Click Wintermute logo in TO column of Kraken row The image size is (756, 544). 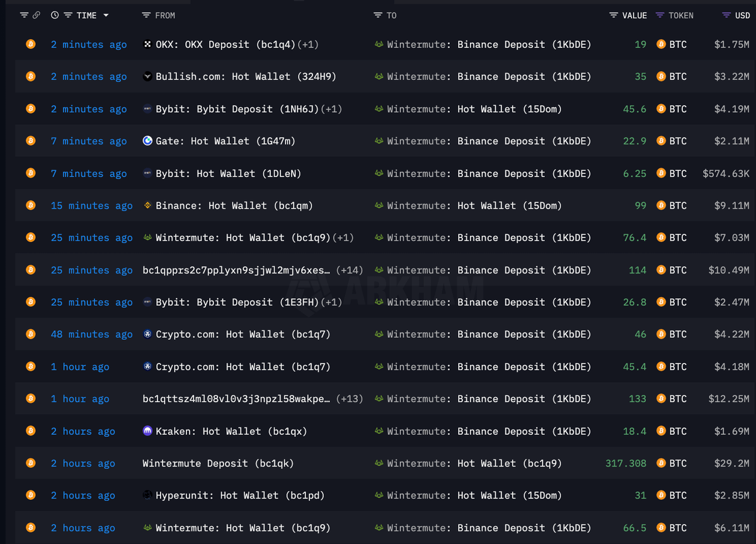click(379, 431)
